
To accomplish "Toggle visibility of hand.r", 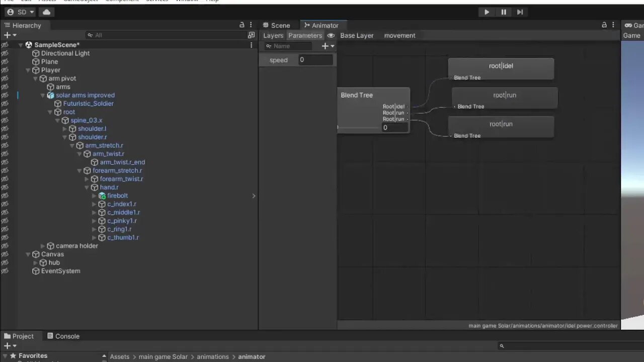I will click(5, 188).
